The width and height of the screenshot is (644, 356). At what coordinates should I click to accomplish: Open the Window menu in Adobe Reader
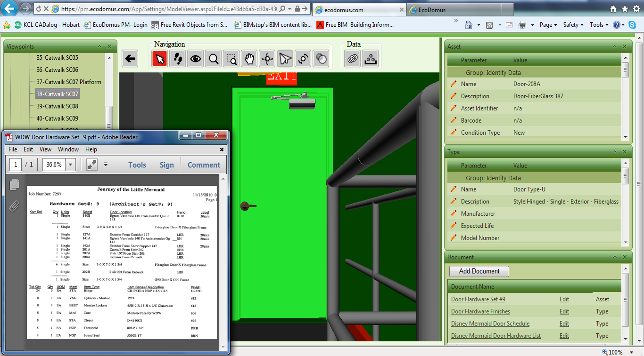68,149
